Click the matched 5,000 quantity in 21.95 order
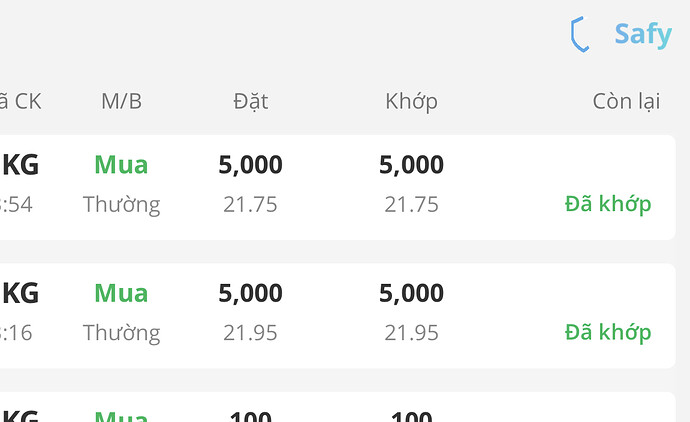Image resolution: width=690 pixels, height=422 pixels. click(411, 293)
